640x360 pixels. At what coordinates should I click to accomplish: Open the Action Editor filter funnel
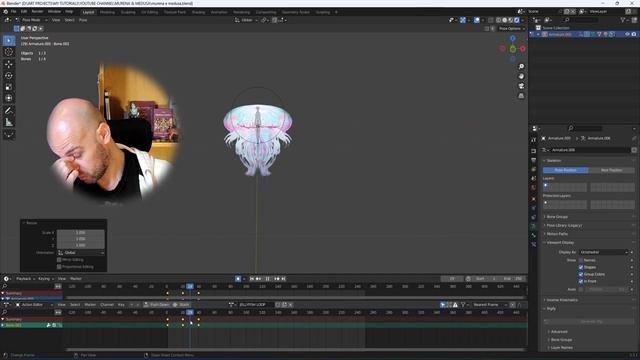pos(464,305)
